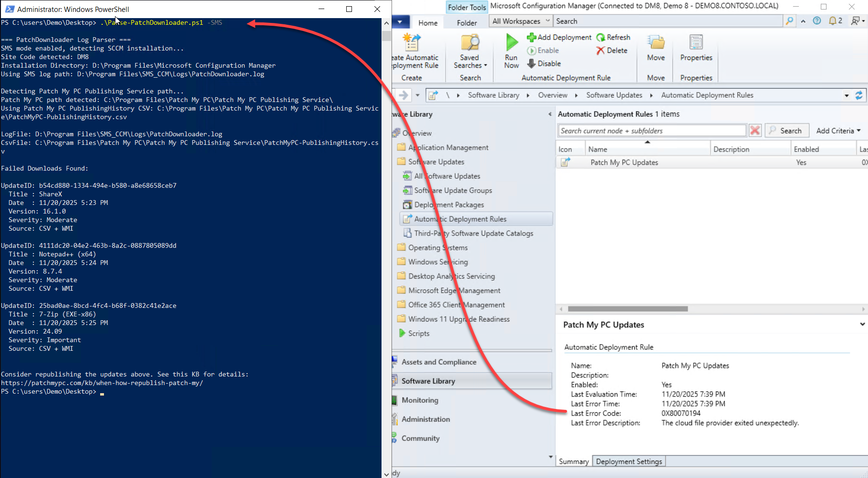Click the Move folder icon
This screenshot has height=478, width=868.
[656, 43]
